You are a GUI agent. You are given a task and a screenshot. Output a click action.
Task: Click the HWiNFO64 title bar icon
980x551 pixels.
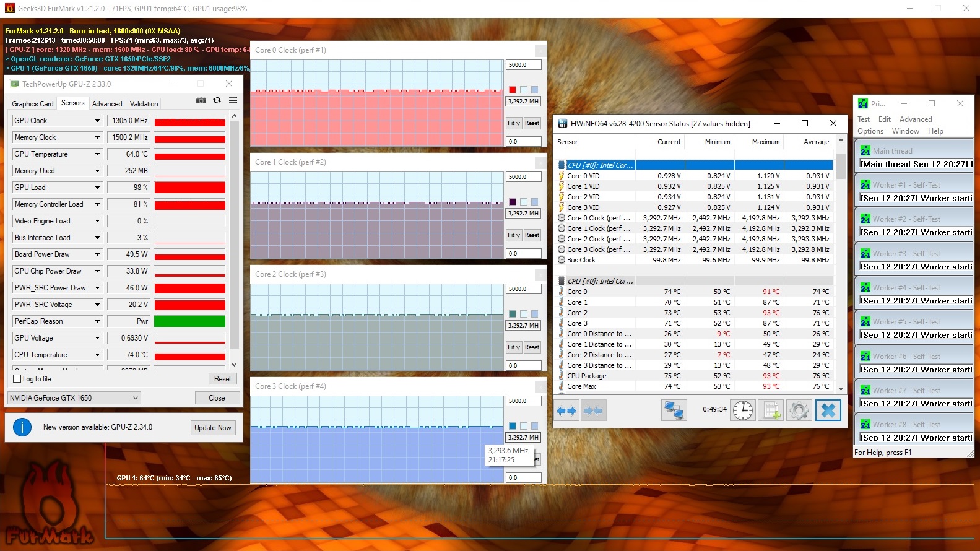tap(563, 123)
